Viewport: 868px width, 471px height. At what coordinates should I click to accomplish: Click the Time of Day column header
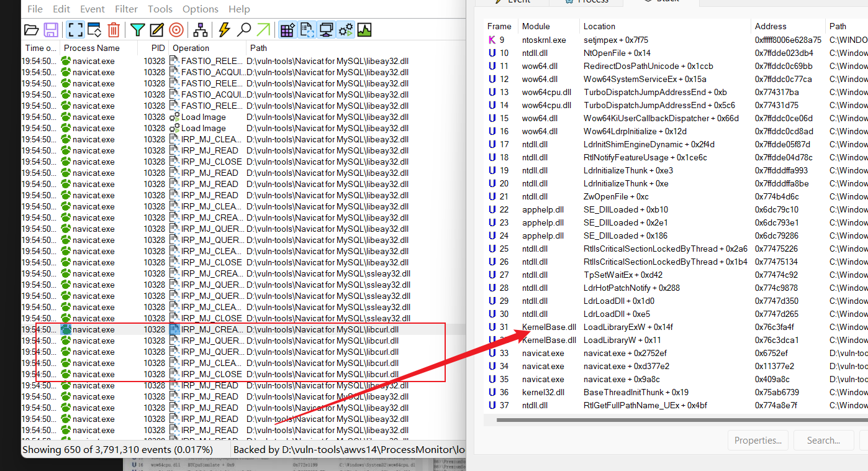[x=40, y=48]
